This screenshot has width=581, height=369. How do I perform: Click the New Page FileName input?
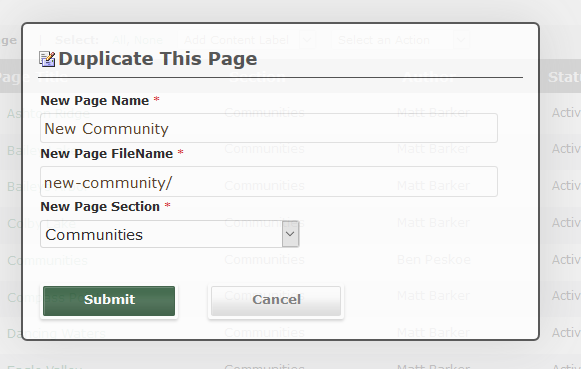coord(269,182)
